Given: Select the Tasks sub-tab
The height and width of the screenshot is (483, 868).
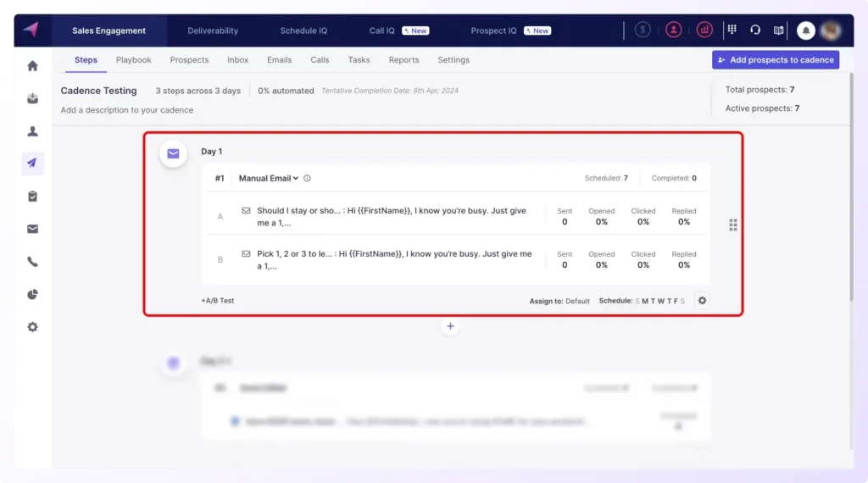Looking at the screenshot, I should [359, 60].
